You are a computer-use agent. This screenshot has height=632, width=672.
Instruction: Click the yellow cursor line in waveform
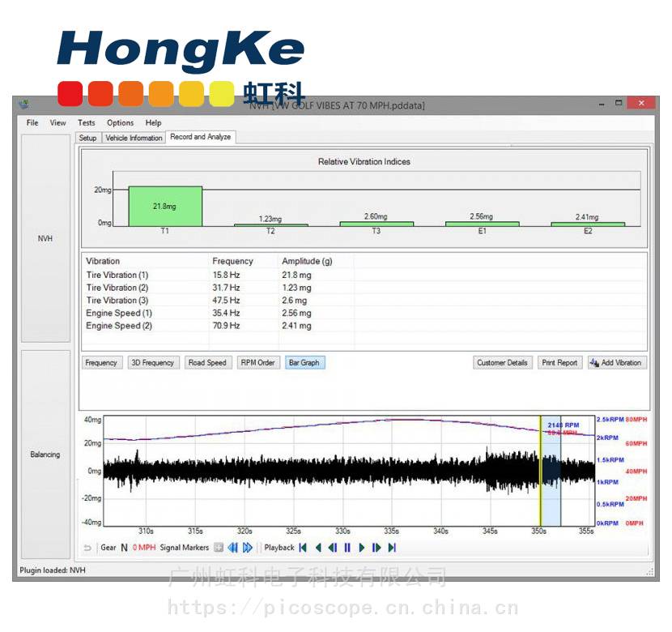pyautogui.click(x=540, y=471)
